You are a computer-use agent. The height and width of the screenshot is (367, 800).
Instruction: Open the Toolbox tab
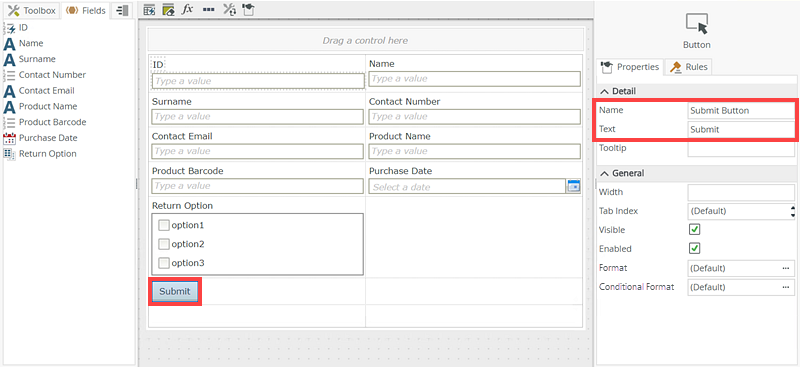32,10
